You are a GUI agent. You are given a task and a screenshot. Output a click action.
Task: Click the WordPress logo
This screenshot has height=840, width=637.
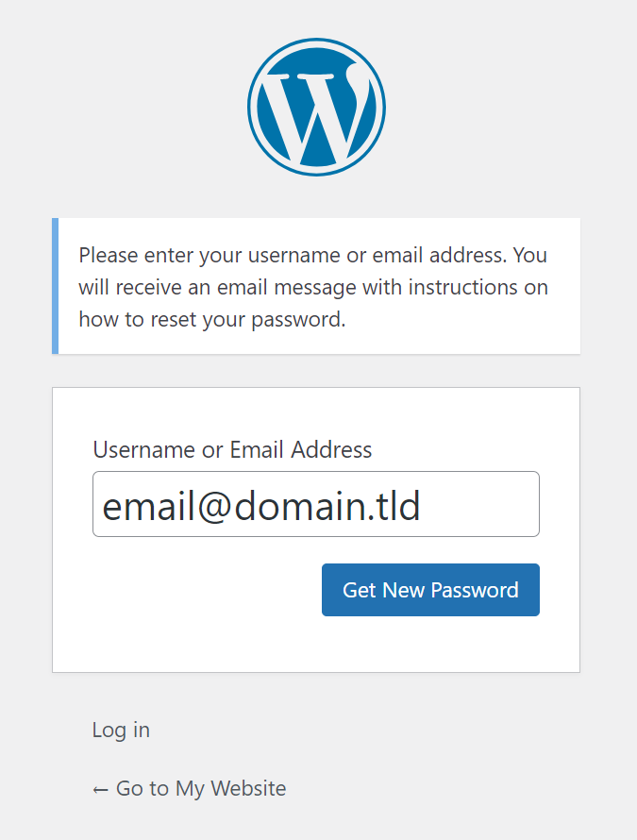point(316,107)
